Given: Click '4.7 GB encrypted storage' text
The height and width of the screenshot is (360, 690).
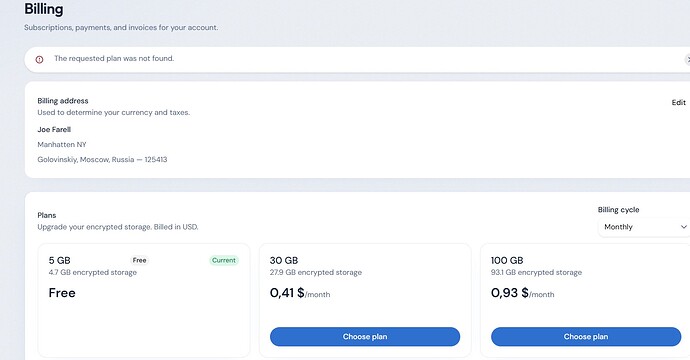Looking at the screenshot, I should click(92, 272).
